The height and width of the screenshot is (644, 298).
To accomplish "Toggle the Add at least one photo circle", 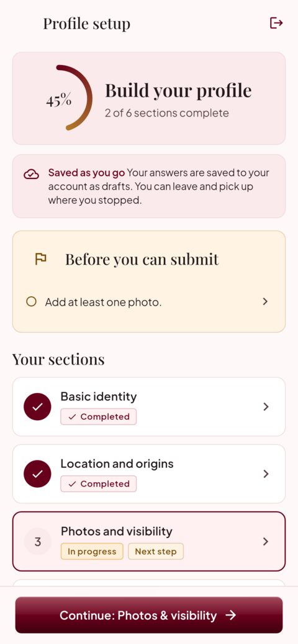I will pos(31,302).
